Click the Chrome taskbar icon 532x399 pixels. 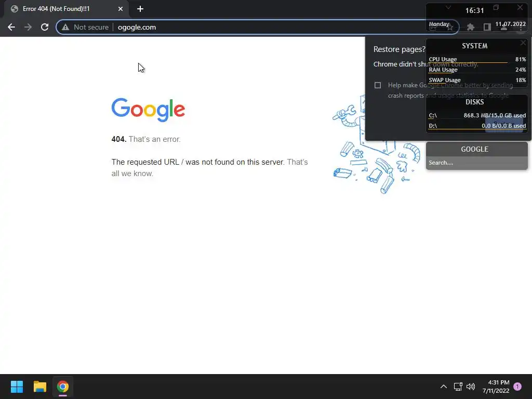coord(63,387)
